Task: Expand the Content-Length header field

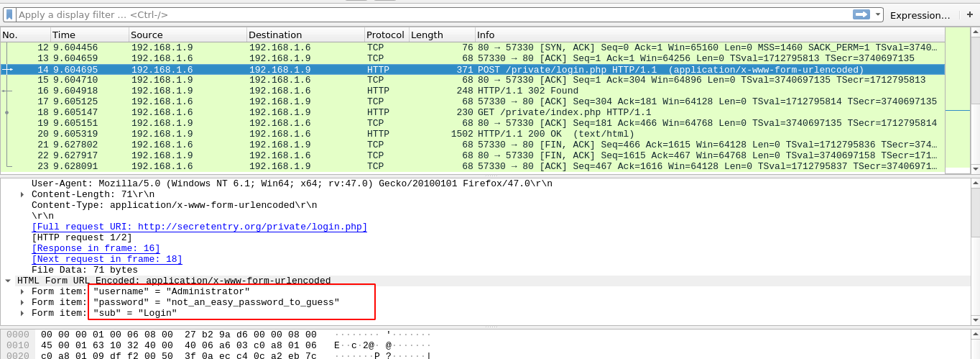Action: pos(22,195)
